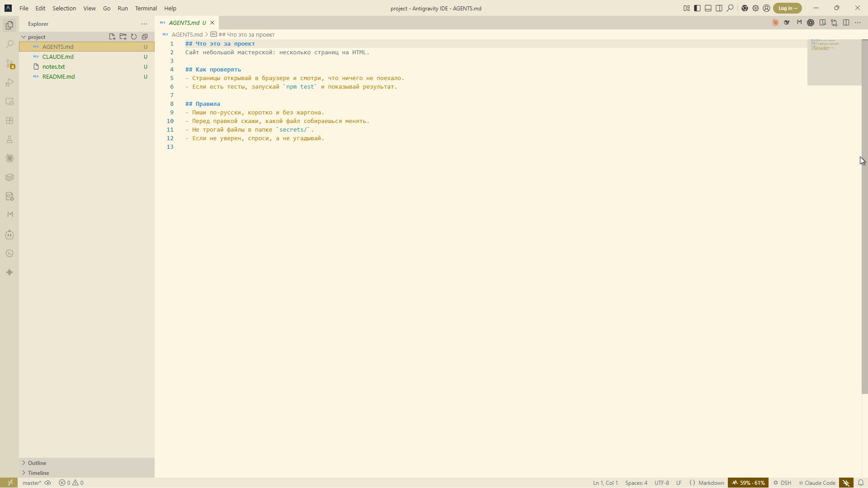Image resolution: width=868 pixels, height=488 pixels.
Task: Open the Chrome browser icon in title bar
Action: (745, 8)
